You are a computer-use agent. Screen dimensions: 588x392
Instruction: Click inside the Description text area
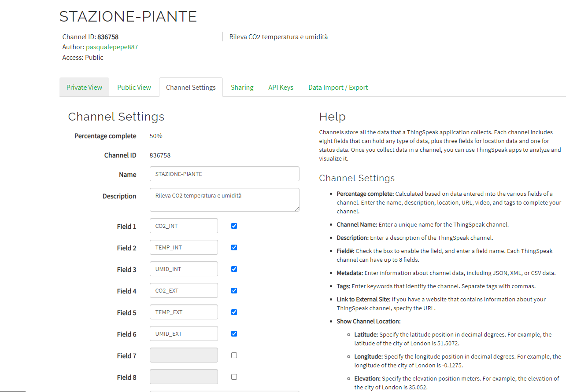pos(225,200)
